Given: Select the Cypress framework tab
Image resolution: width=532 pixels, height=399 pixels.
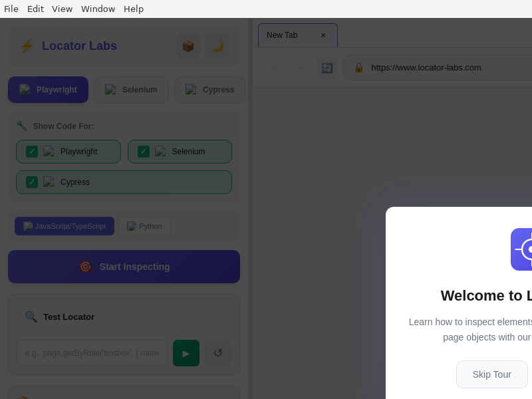Looking at the screenshot, I should [x=209, y=90].
